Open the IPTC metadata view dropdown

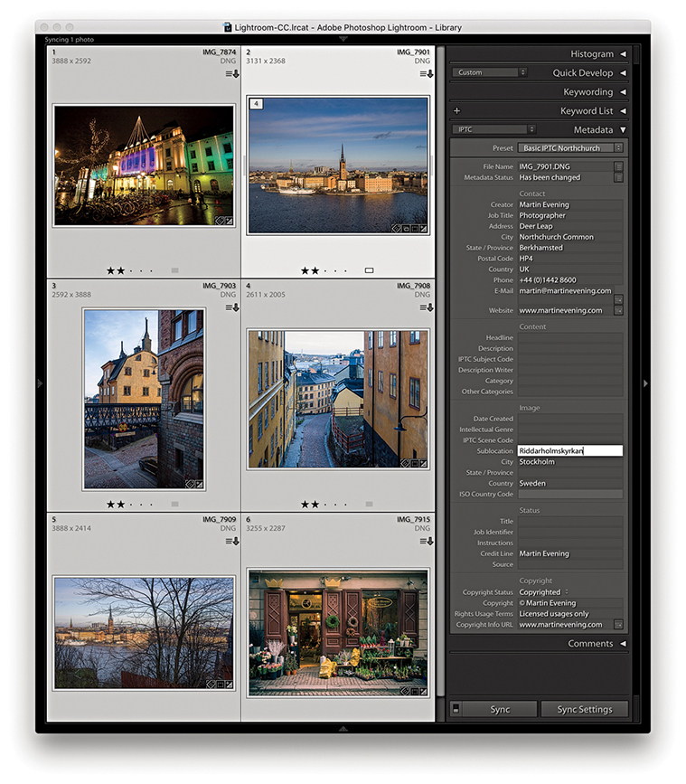(493, 130)
